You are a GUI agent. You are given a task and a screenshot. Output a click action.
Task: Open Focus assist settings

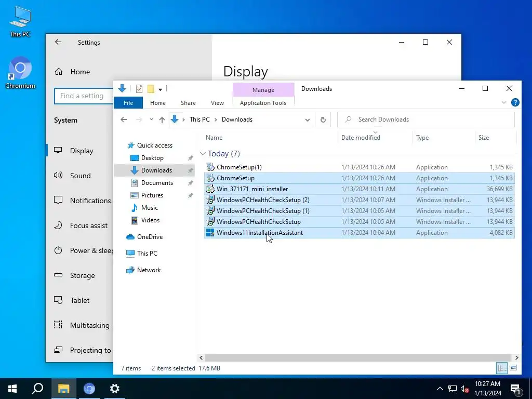coord(88,225)
